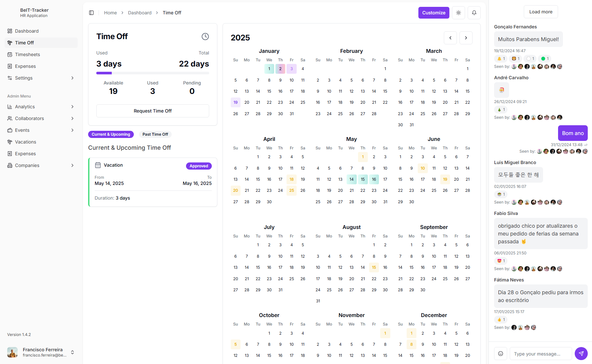Go to previous year with left arrow
This screenshot has width=592, height=364.
450,38
